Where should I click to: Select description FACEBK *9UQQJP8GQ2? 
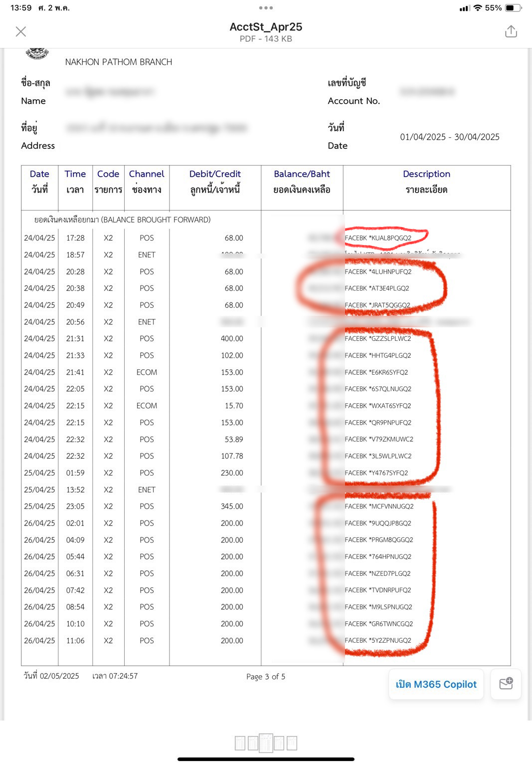(x=378, y=523)
